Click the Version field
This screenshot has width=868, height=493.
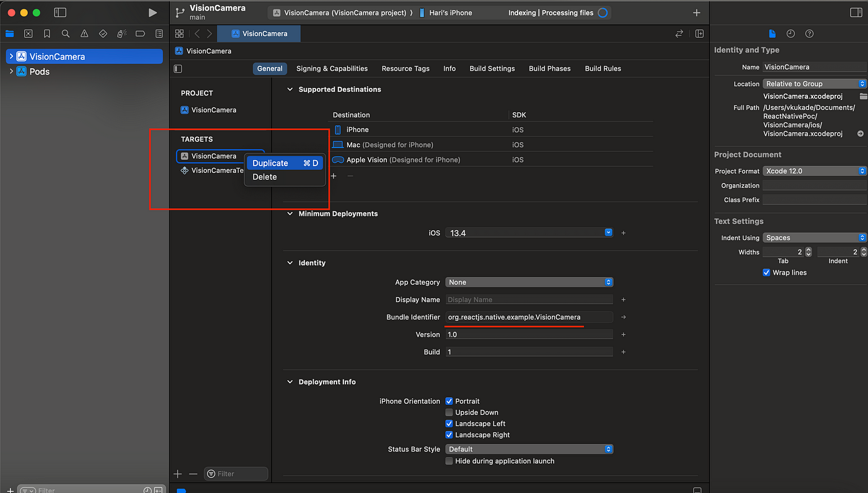point(529,334)
